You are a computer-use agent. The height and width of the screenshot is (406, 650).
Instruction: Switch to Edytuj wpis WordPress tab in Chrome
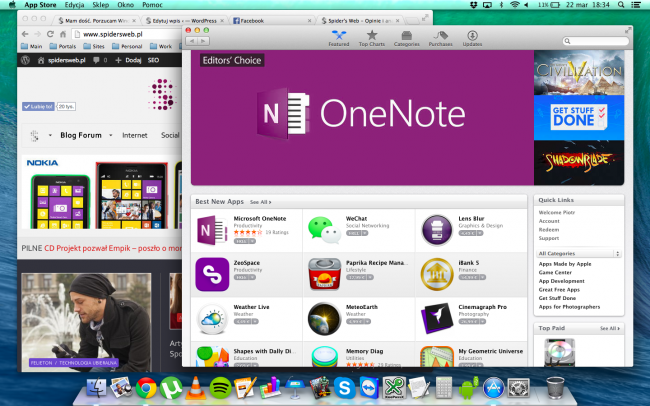(184, 21)
